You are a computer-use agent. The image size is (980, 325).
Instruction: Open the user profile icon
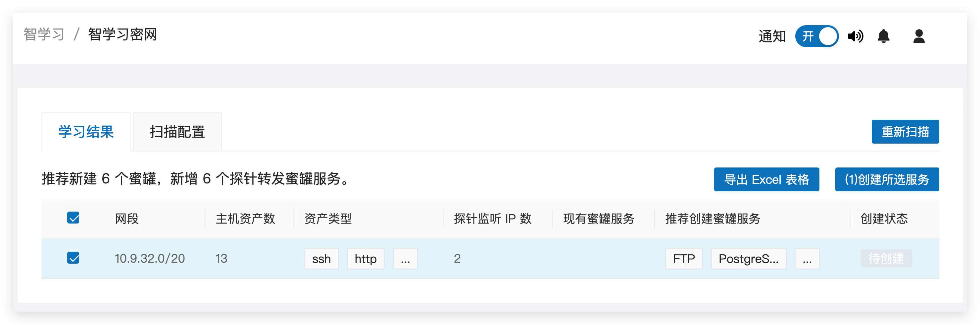click(919, 36)
